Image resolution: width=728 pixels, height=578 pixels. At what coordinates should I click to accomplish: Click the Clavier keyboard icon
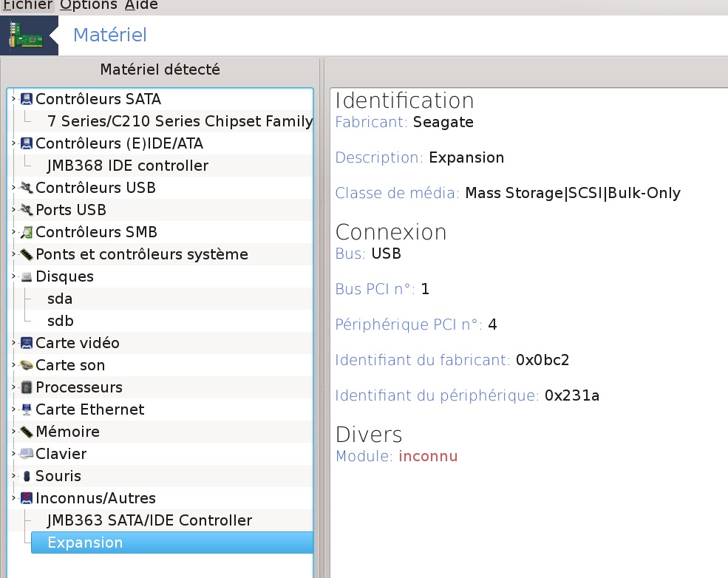[x=27, y=454]
